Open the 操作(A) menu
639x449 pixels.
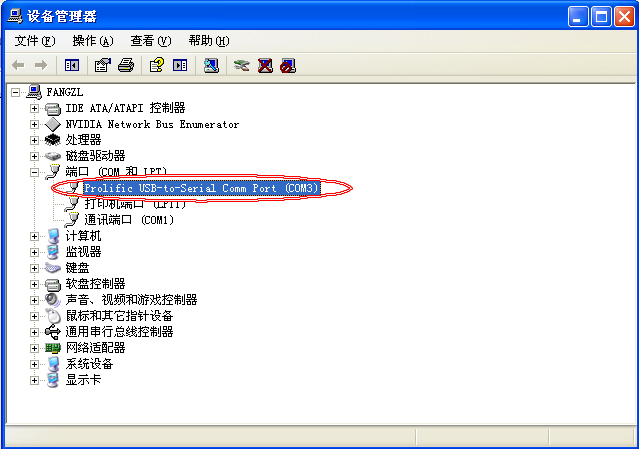point(93,41)
